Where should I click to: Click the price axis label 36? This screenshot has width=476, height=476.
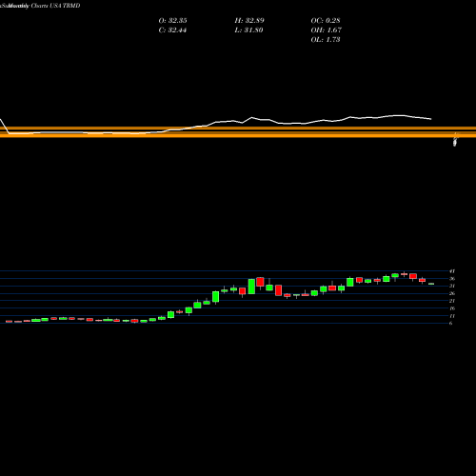click(x=452, y=279)
